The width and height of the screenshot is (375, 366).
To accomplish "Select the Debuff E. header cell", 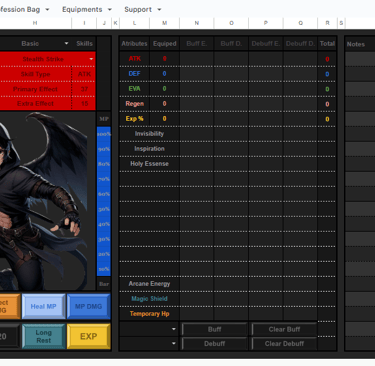I will (x=266, y=44).
